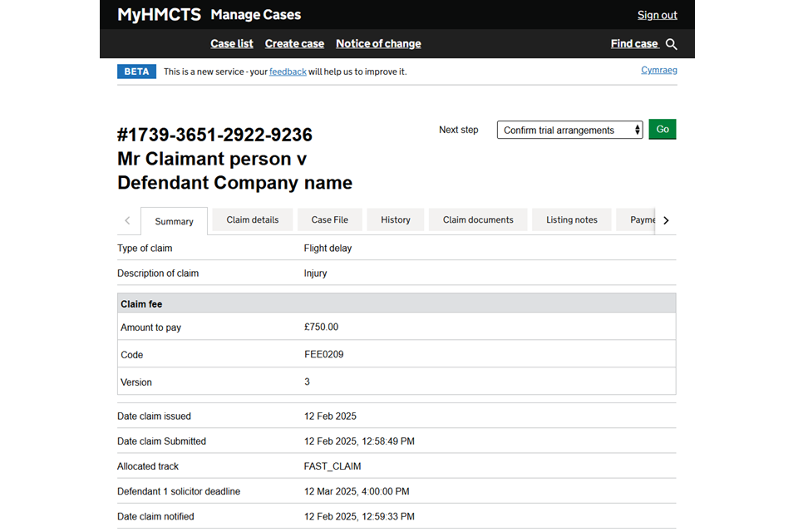798x532 pixels.
Task: View the History tab
Action: (396, 220)
